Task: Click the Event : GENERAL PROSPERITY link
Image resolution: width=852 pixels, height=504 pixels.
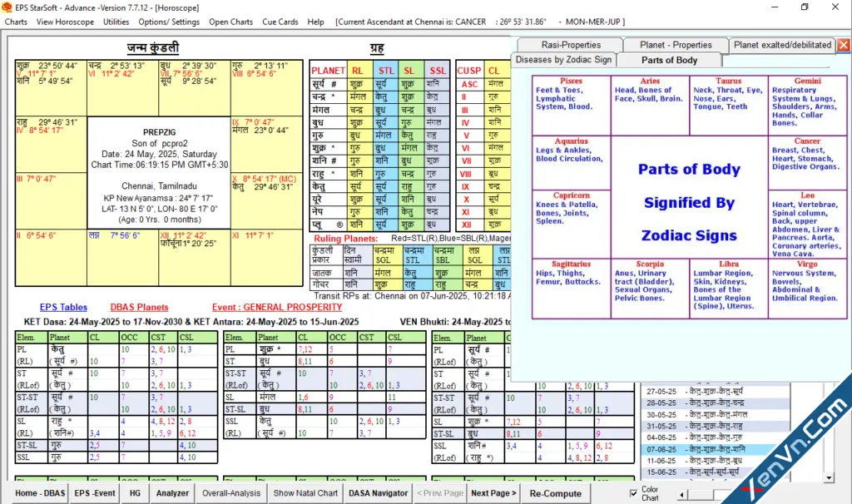Action: pyautogui.click(x=277, y=308)
